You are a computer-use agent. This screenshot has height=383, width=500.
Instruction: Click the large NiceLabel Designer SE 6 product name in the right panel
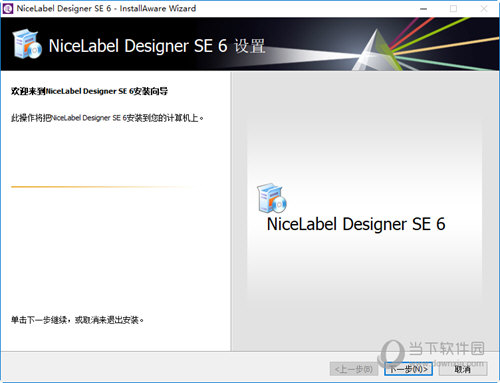coord(356,224)
